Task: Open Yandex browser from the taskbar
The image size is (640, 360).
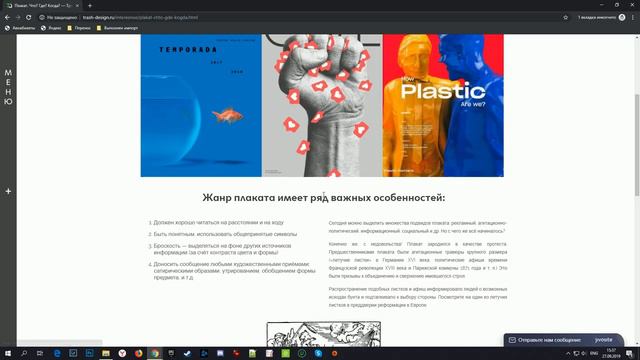Action: pyautogui.click(x=122, y=353)
